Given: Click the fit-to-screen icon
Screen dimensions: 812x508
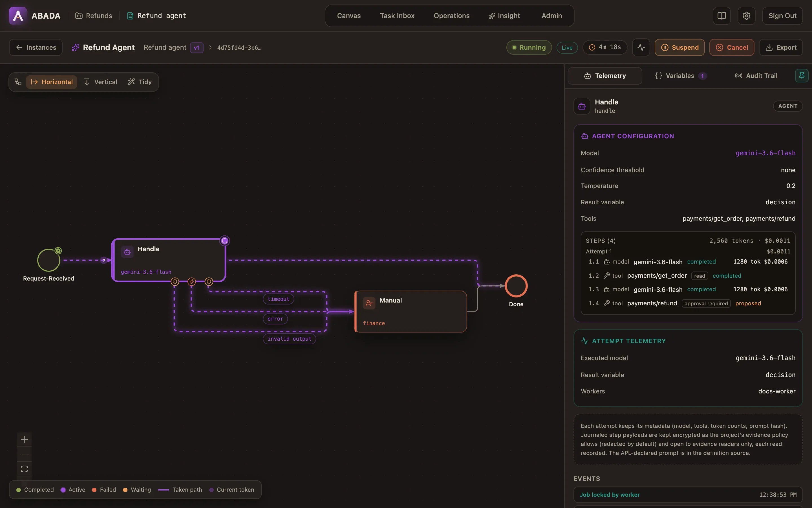Looking at the screenshot, I should [x=24, y=469].
